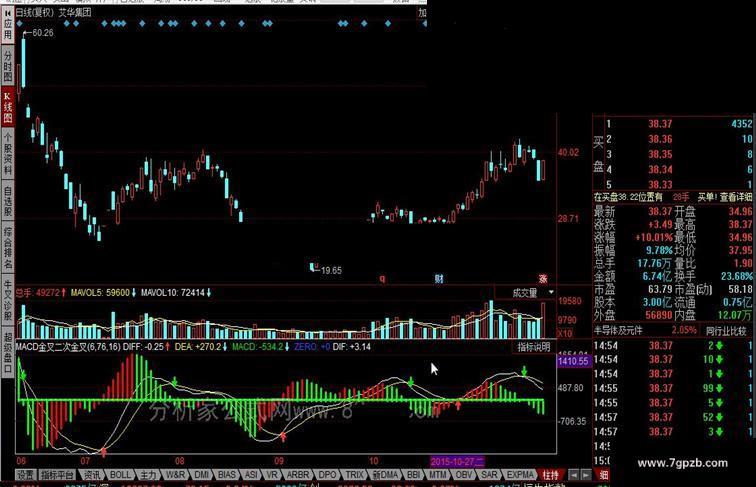Select the MTM indicator tab
This screenshot has height=487, width=756.
tap(438, 475)
